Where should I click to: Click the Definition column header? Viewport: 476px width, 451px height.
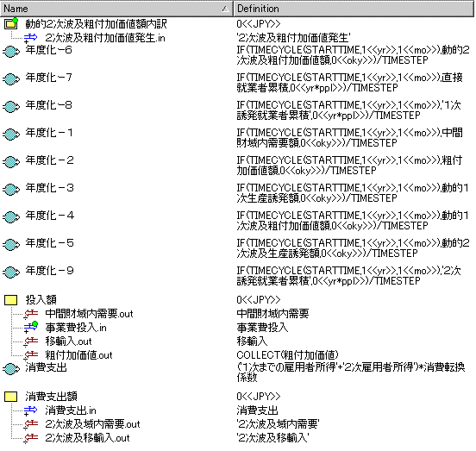click(x=354, y=9)
